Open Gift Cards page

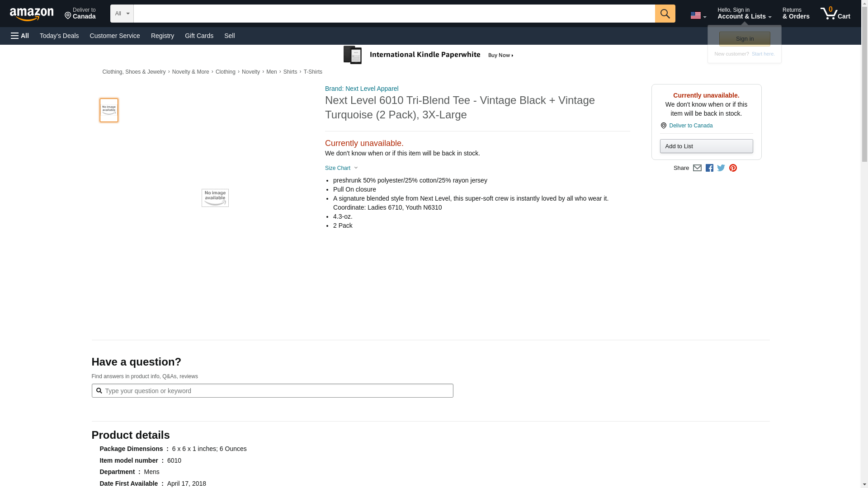[199, 36]
